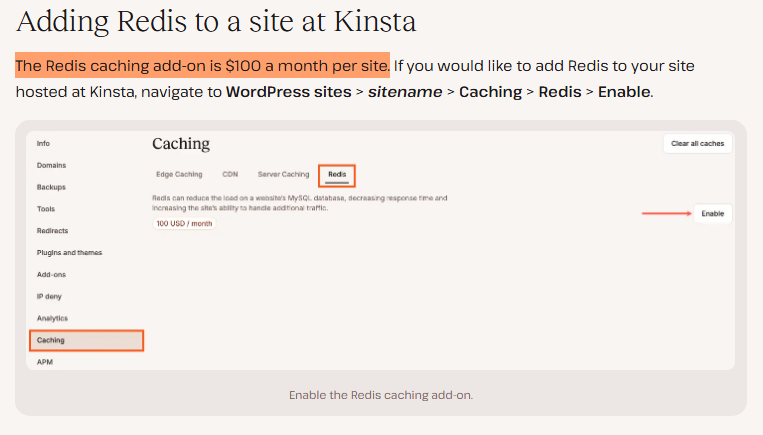This screenshot has height=435, width=763.
Task: Click the red arrow pointing to Enable
Action: (x=665, y=214)
